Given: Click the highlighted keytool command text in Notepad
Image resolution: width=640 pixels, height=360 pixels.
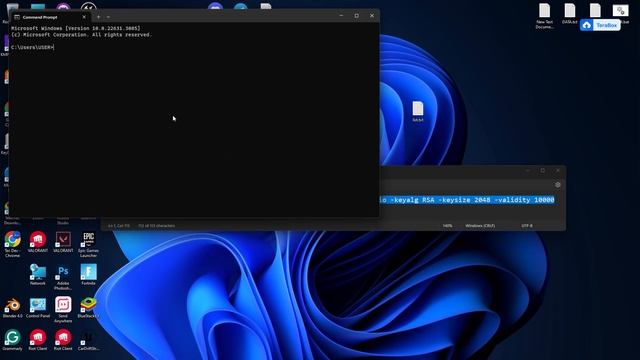Looking at the screenshot, I should click(467, 200).
